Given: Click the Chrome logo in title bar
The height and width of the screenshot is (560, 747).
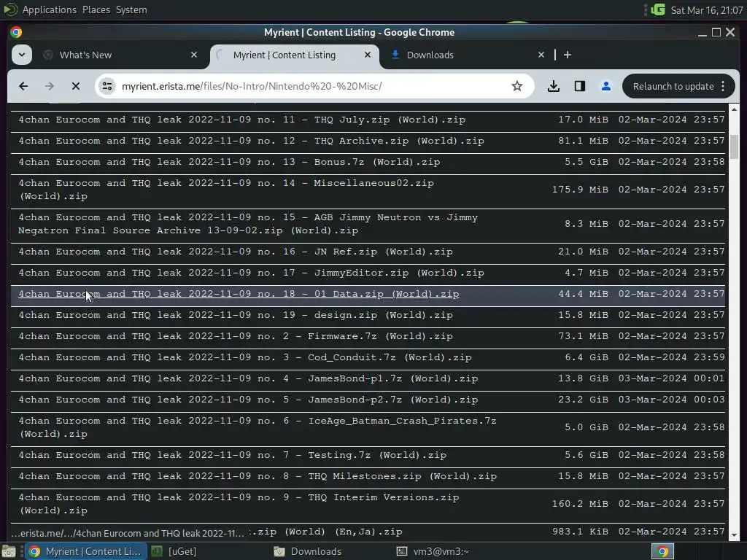Looking at the screenshot, I should 16,32.
